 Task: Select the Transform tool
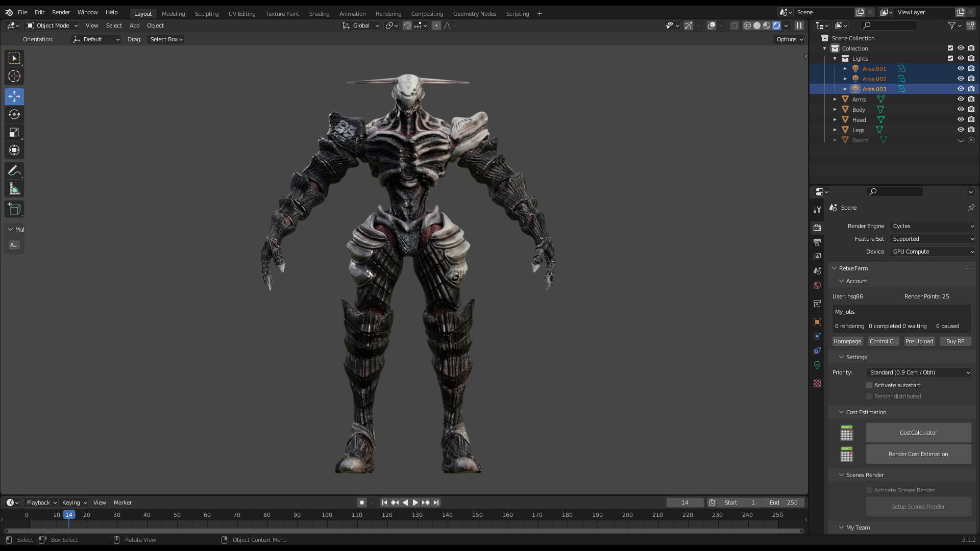(x=14, y=151)
